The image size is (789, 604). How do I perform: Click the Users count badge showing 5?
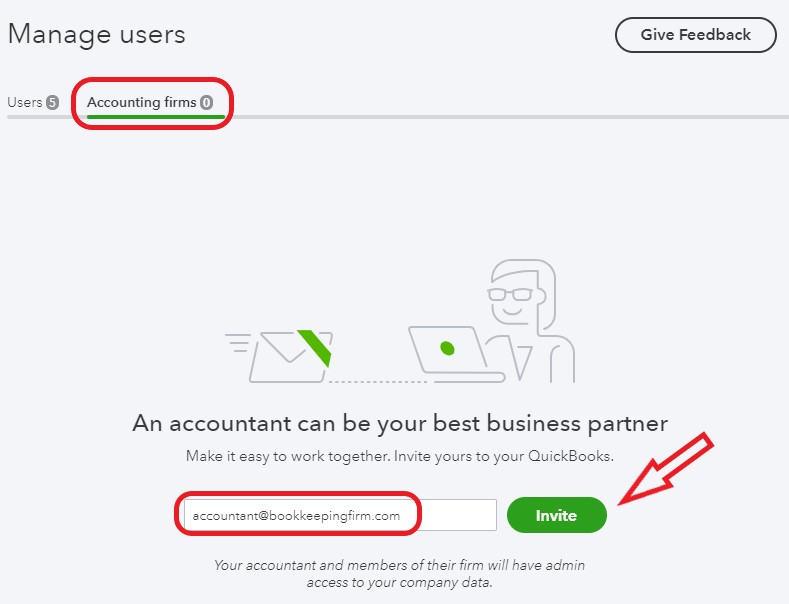click(x=52, y=103)
